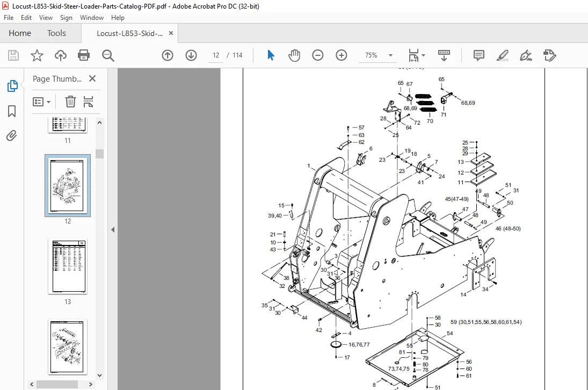This screenshot has width=588, height=390.
Task: Click the zoom percentage field 75%
Action: click(371, 55)
